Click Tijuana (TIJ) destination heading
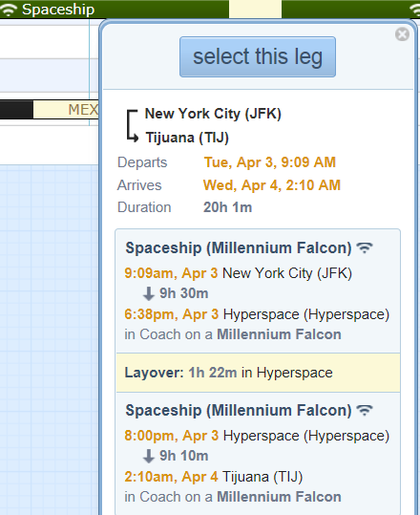 187,138
